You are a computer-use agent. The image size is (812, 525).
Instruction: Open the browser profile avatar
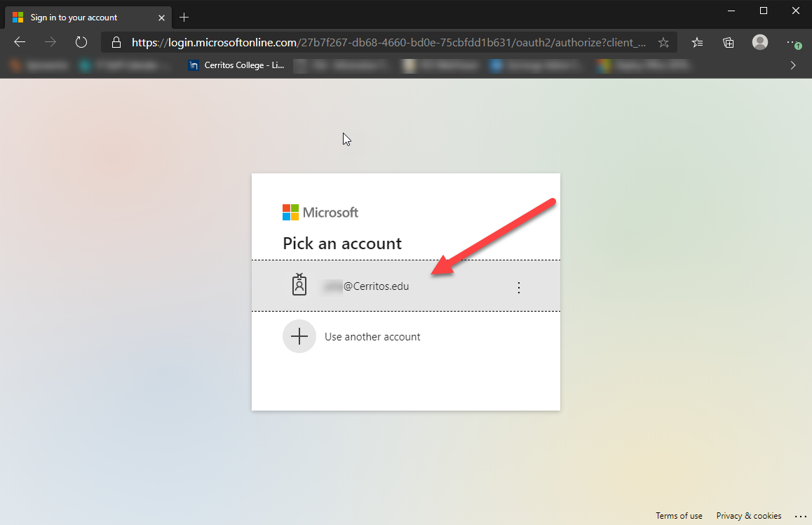759,42
